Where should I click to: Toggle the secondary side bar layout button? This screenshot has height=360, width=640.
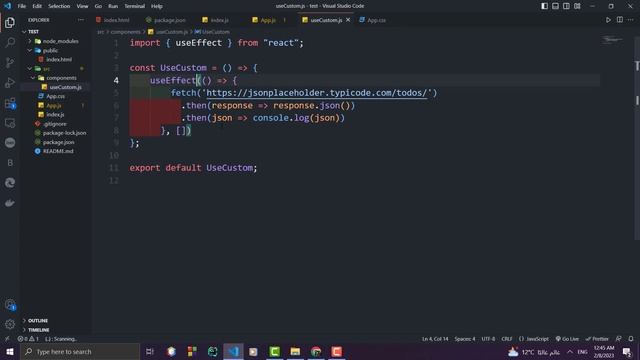tap(566, 6)
